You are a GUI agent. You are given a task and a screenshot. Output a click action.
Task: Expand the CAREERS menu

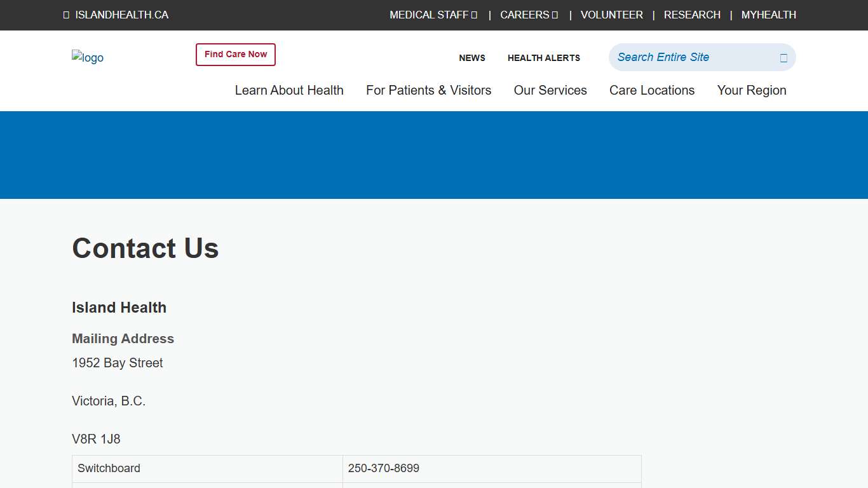point(525,15)
